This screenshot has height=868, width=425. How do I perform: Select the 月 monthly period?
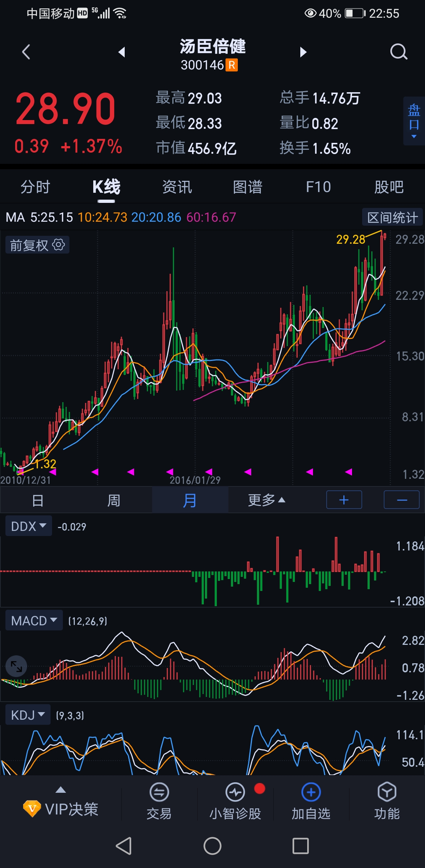pos(190,501)
